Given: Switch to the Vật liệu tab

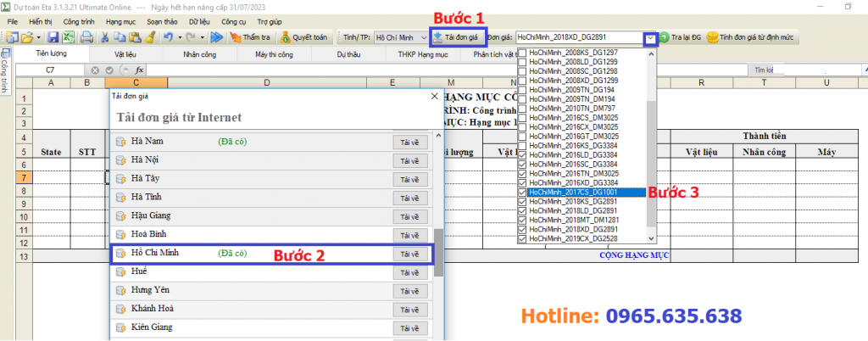Looking at the screenshot, I should [x=125, y=53].
